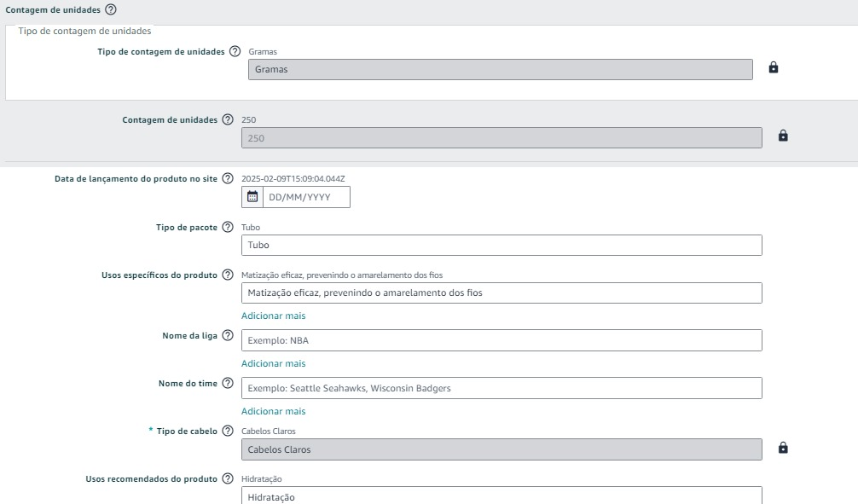Click the lock icon beside the 250 value
This screenshot has width=858, height=504.
[x=783, y=135]
